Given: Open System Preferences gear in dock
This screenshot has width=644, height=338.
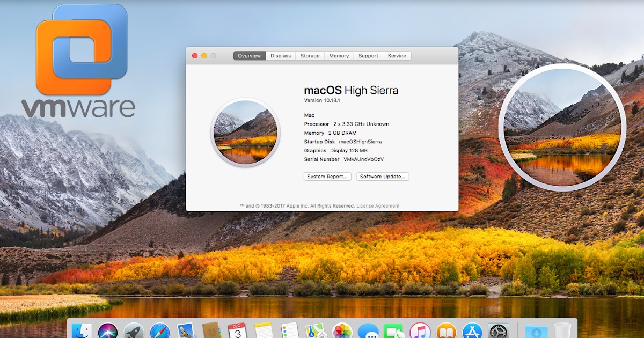Looking at the screenshot, I should 498,331.
